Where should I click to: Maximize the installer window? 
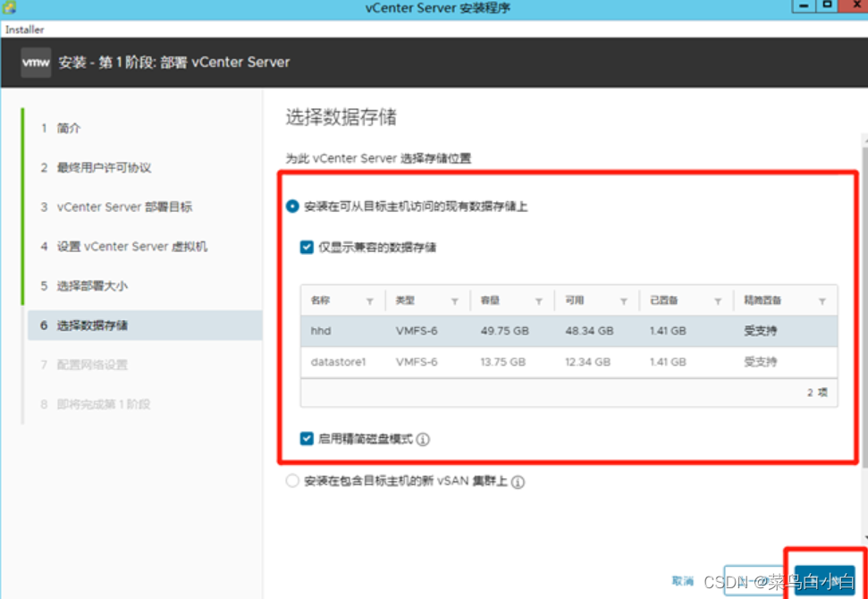828,5
